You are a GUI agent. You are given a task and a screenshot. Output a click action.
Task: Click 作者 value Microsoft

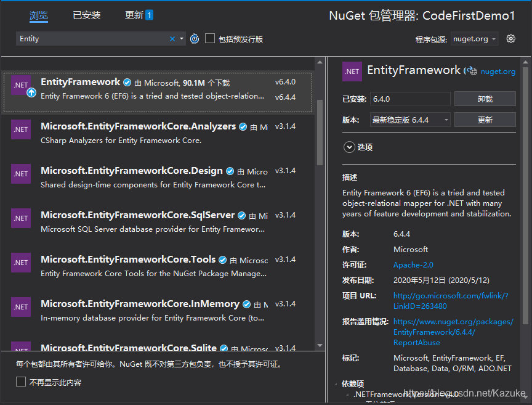click(411, 250)
